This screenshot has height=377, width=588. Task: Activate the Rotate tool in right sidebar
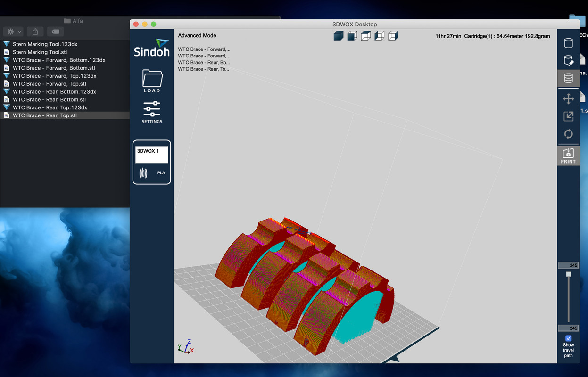[569, 134]
